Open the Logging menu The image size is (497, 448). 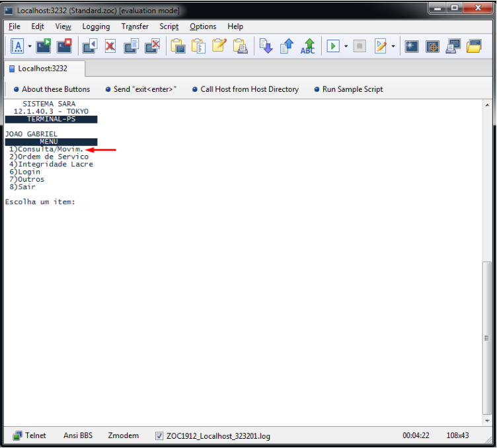[x=96, y=26]
